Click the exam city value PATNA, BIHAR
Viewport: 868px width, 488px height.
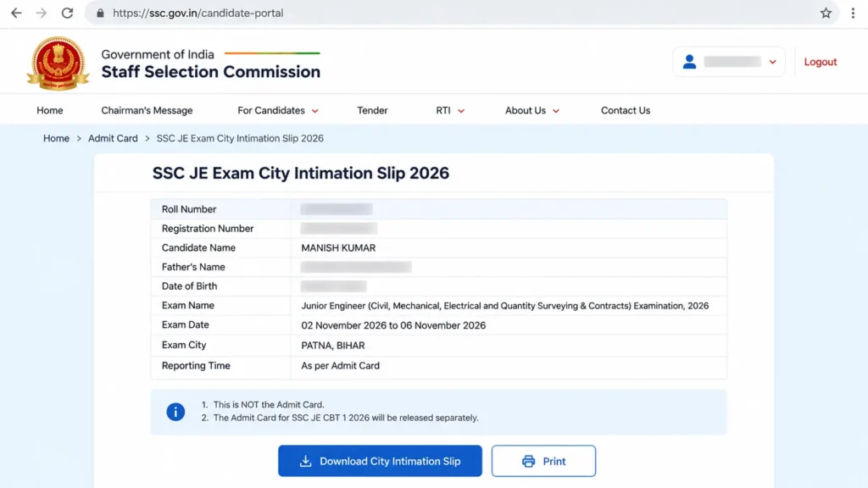332,346
